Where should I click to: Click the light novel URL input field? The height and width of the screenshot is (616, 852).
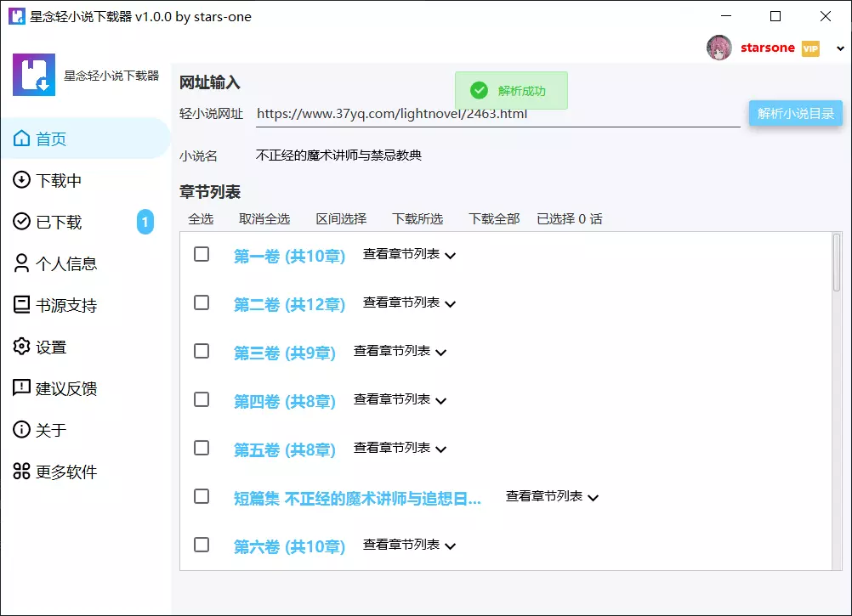(x=497, y=114)
